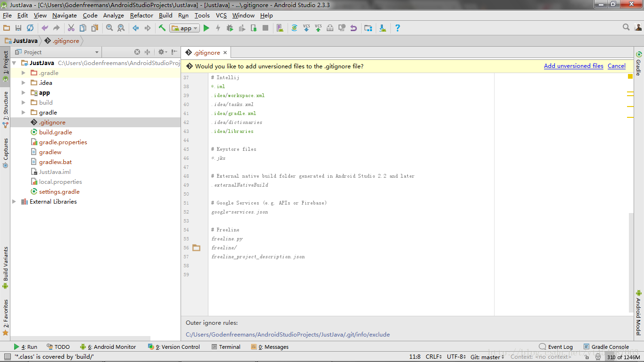Expand the External Libraries node
644x362 pixels.
14,202
